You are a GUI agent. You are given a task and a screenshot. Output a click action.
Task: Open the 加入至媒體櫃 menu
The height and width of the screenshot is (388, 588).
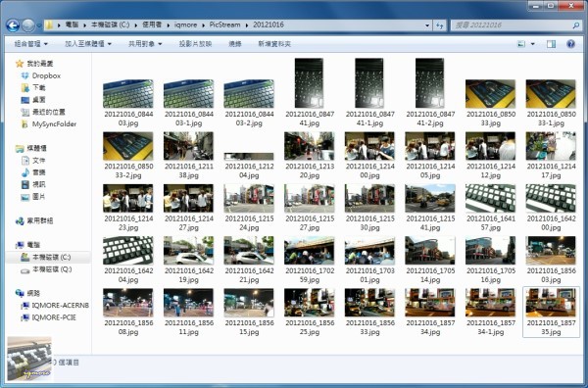coord(88,44)
